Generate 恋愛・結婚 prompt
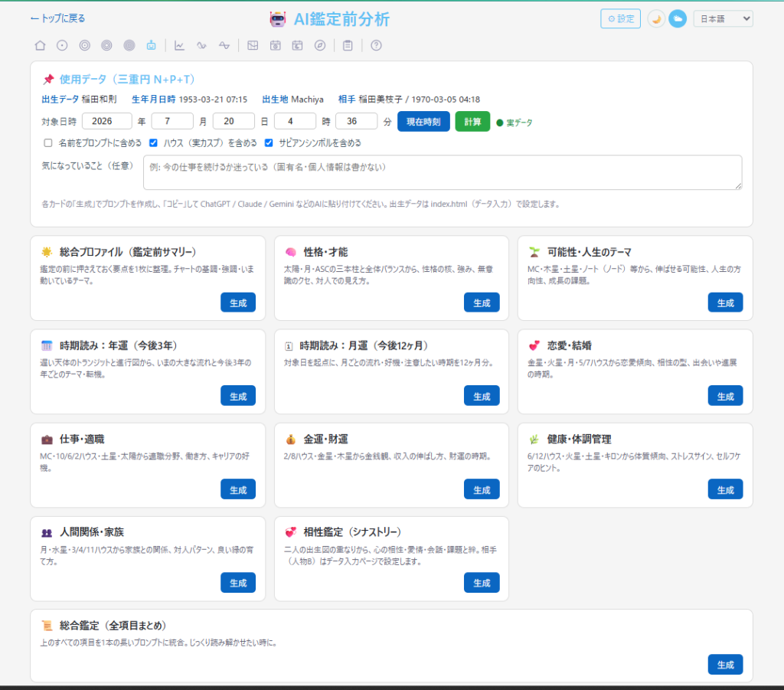The width and height of the screenshot is (784, 690). pyautogui.click(x=725, y=396)
